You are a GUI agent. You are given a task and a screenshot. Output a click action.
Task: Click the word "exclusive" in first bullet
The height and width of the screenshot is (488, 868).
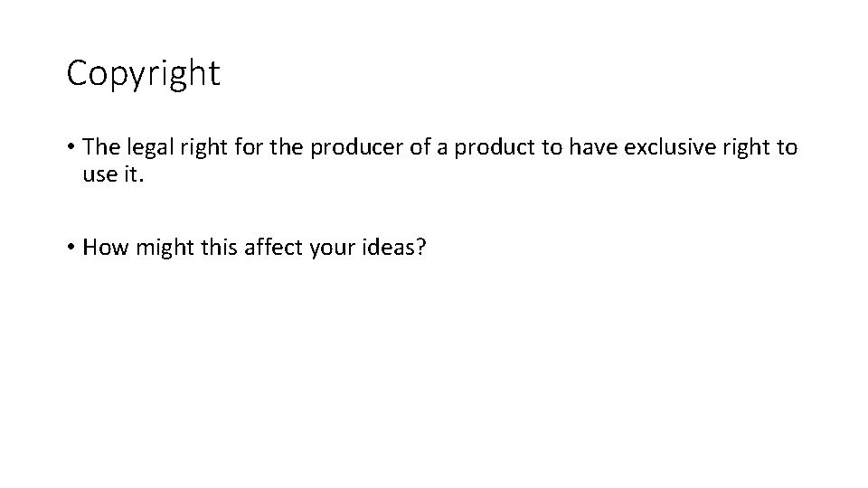pos(670,147)
